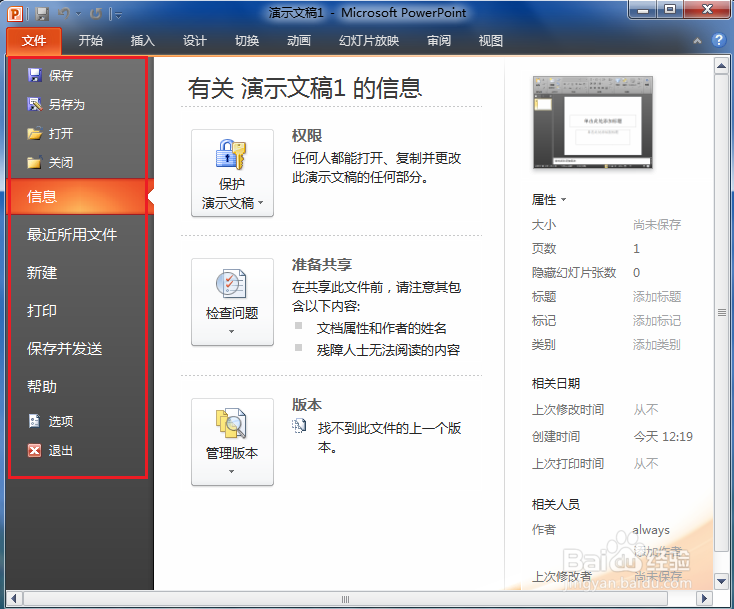Switch to the 新建 tab
The width and height of the screenshot is (734, 609).
coord(42,272)
